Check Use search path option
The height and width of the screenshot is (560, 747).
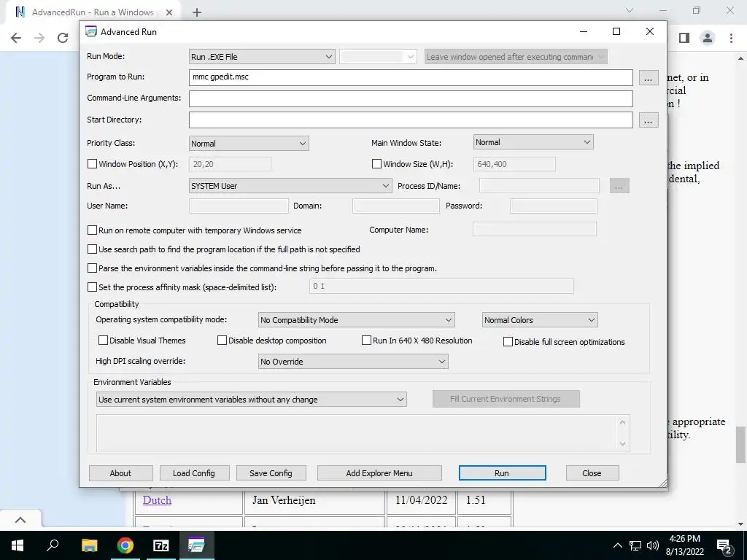93,249
